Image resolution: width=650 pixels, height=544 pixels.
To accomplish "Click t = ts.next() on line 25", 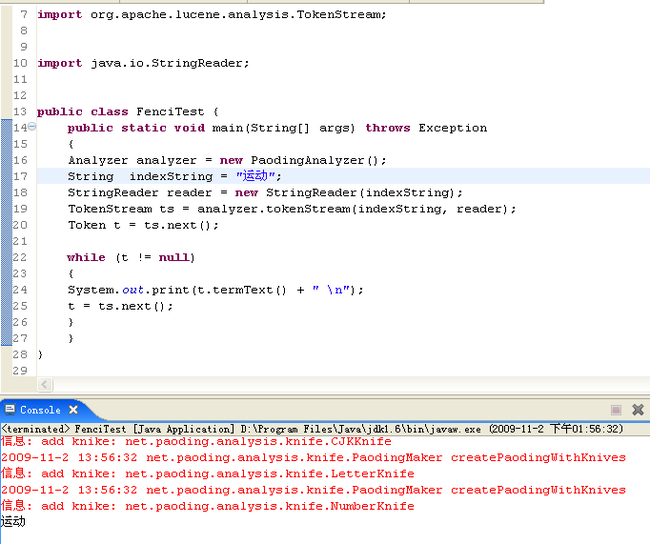I will pyautogui.click(x=121, y=306).
